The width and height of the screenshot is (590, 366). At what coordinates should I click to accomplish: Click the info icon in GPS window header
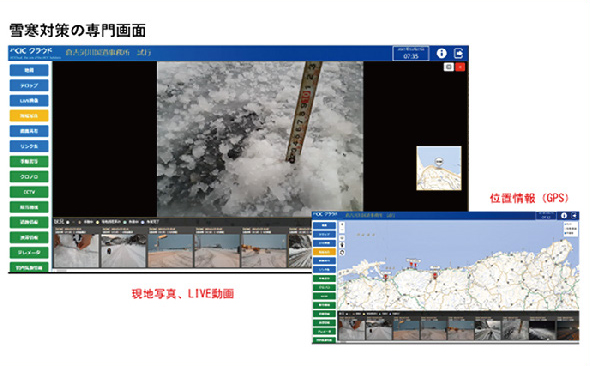pyautogui.click(x=563, y=216)
